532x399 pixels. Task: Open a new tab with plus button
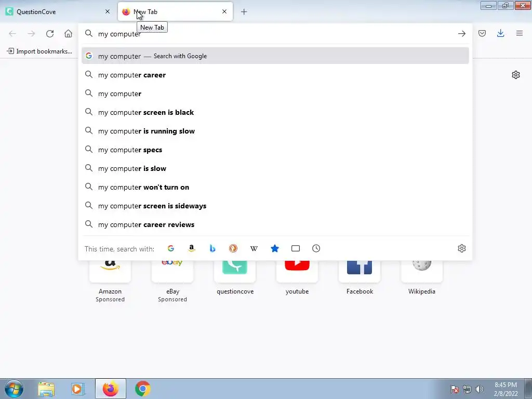coord(244,12)
